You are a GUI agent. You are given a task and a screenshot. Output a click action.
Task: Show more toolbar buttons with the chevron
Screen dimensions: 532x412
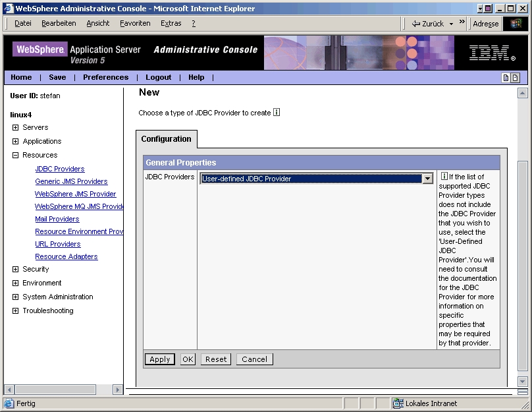click(x=462, y=22)
